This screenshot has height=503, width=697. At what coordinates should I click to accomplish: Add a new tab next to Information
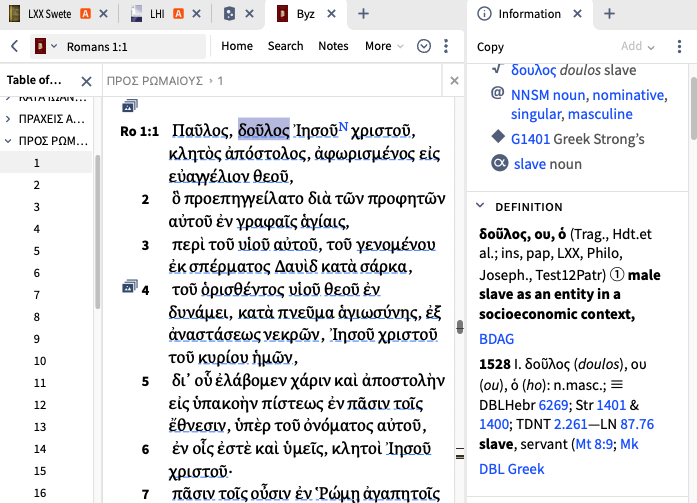609,14
